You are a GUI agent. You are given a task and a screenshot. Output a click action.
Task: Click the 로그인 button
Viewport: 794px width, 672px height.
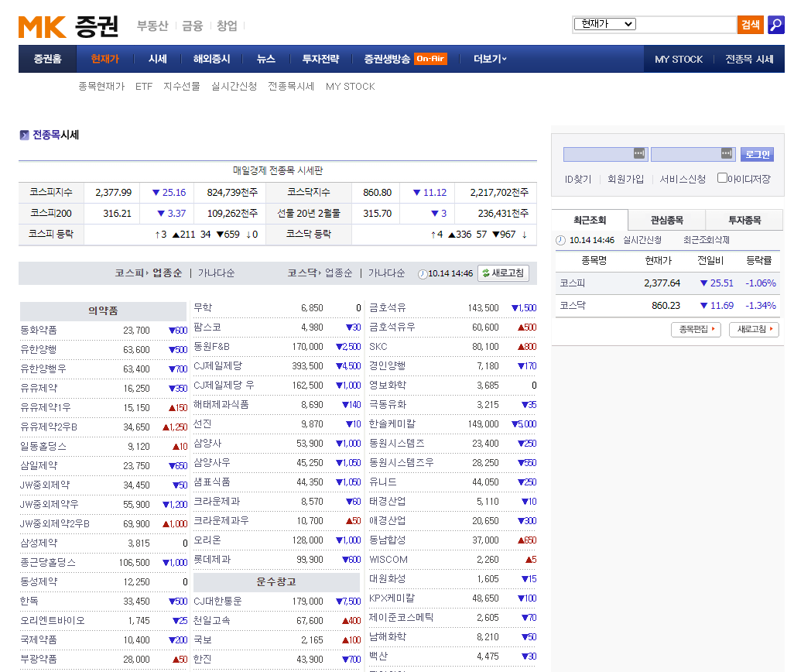tap(757, 155)
